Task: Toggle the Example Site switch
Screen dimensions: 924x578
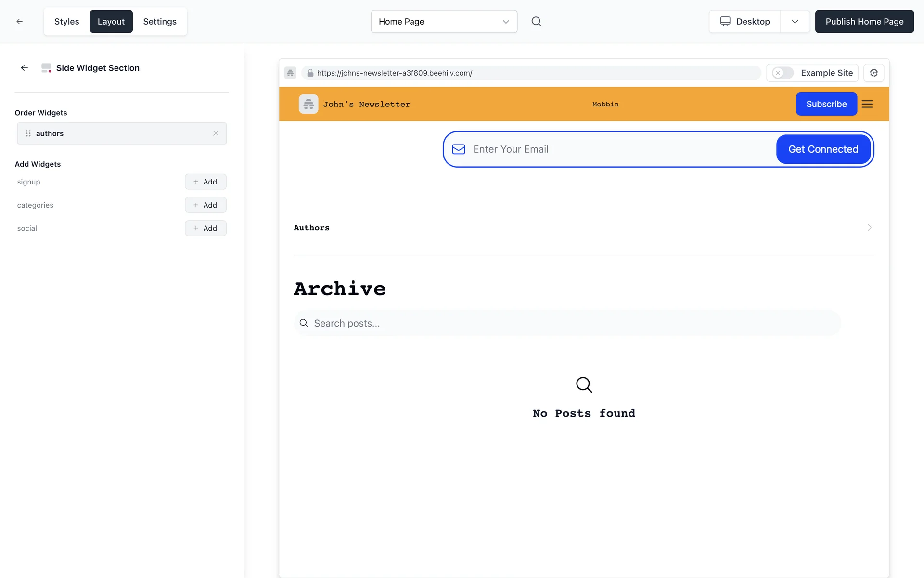Action: point(783,73)
